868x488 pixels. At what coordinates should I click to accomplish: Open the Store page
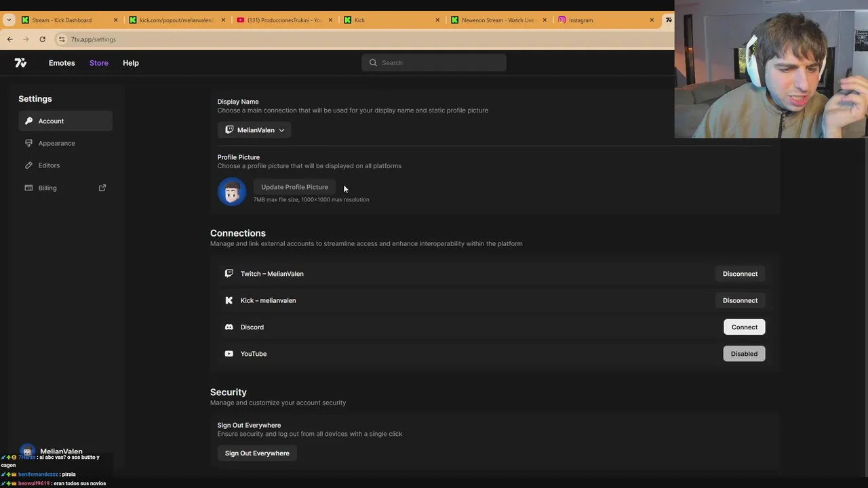[99, 63]
